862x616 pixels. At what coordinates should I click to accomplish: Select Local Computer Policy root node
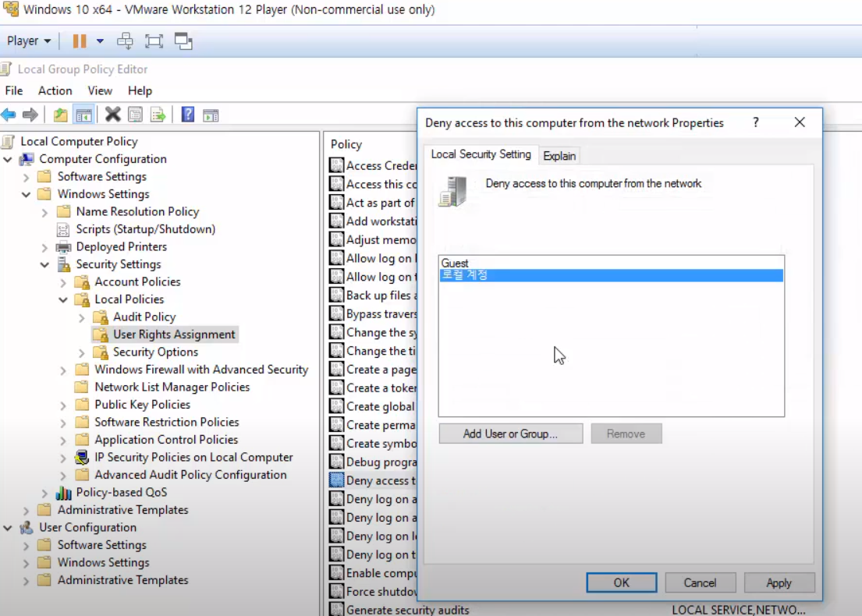pyautogui.click(x=79, y=141)
